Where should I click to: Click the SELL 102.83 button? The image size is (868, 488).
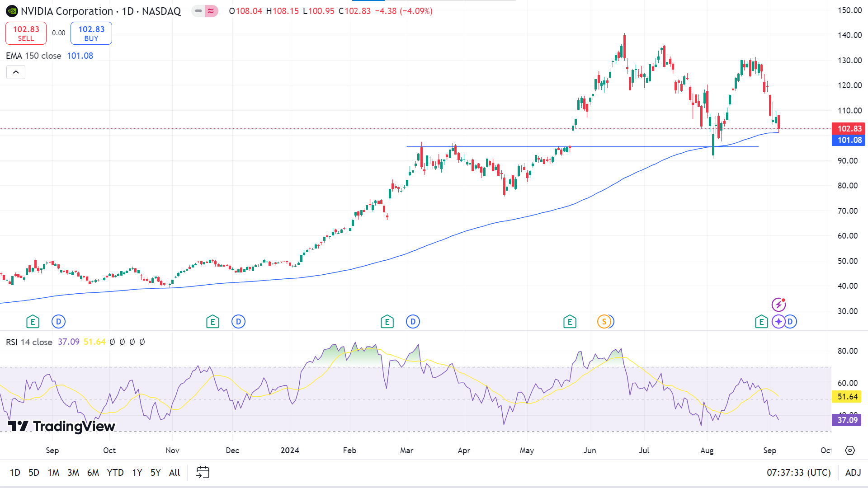[x=26, y=33]
